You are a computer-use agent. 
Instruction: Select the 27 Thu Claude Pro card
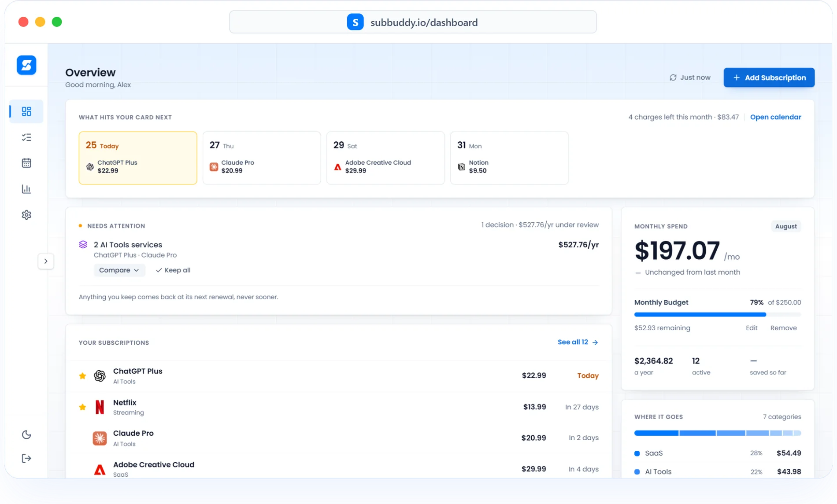pos(262,158)
